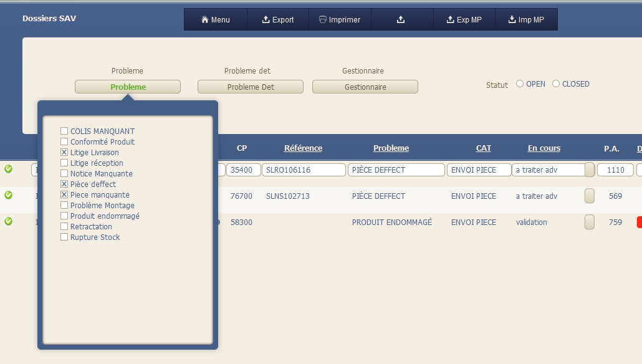Viewport: 642px width, 364px height.
Task: Uncheck the Litige Livraison checkbox
Action: [x=64, y=152]
